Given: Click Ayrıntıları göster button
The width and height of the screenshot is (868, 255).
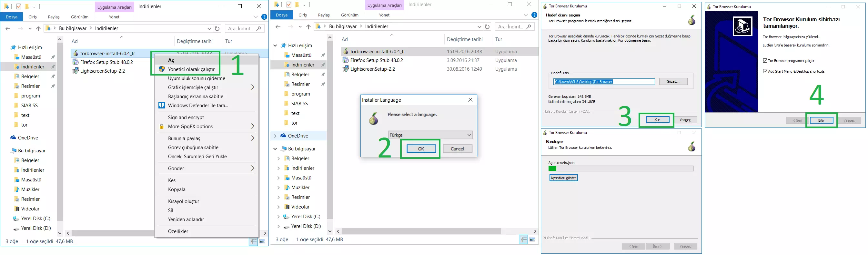Looking at the screenshot, I should tap(563, 178).
